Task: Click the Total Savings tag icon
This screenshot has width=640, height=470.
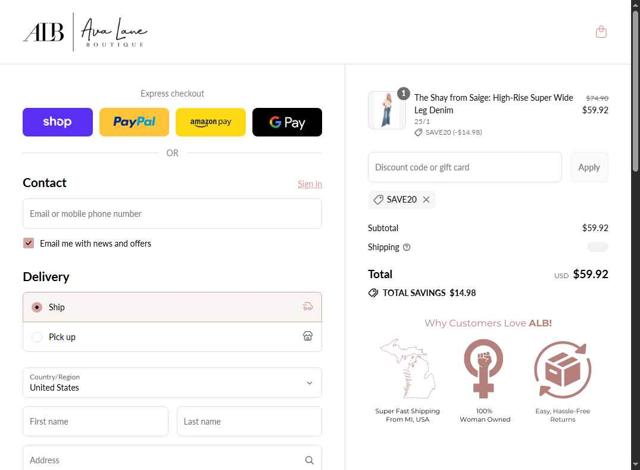Action: pyautogui.click(x=373, y=293)
